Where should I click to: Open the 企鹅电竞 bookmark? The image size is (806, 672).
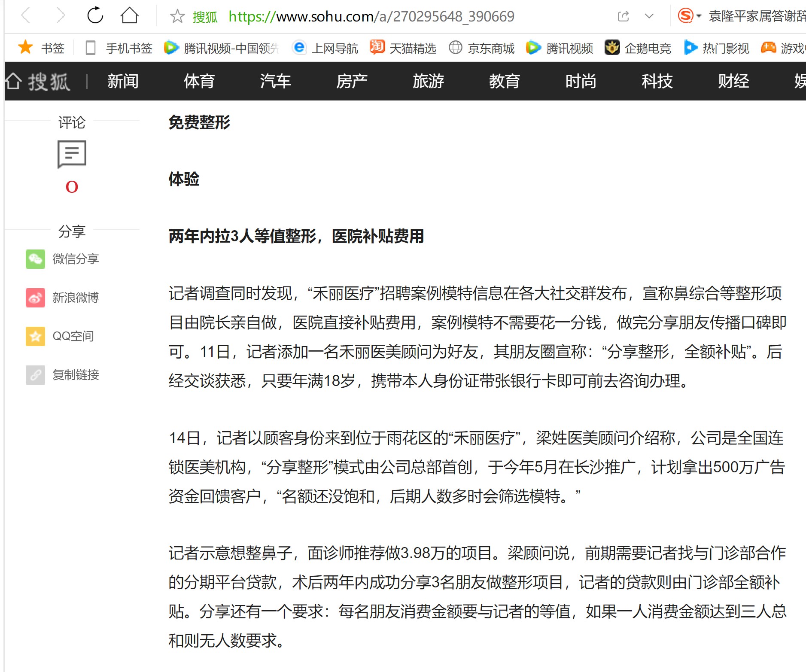[638, 48]
